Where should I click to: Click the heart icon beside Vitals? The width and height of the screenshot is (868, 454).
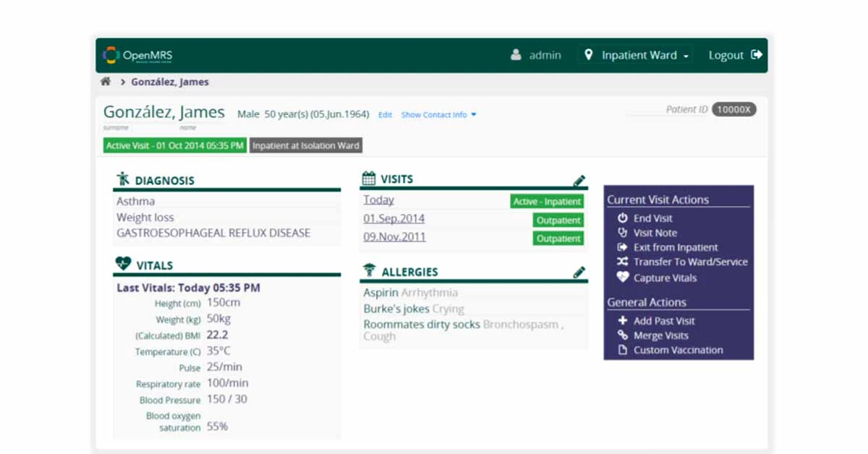(123, 264)
